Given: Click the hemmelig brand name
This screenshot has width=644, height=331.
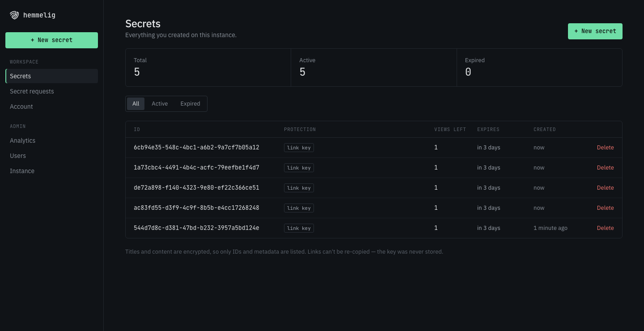Looking at the screenshot, I should (x=39, y=15).
